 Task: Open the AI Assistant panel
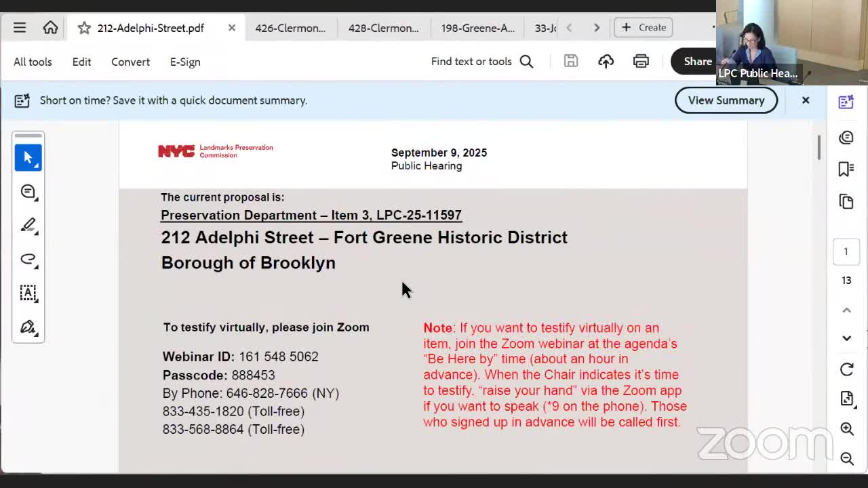pyautogui.click(x=846, y=102)
